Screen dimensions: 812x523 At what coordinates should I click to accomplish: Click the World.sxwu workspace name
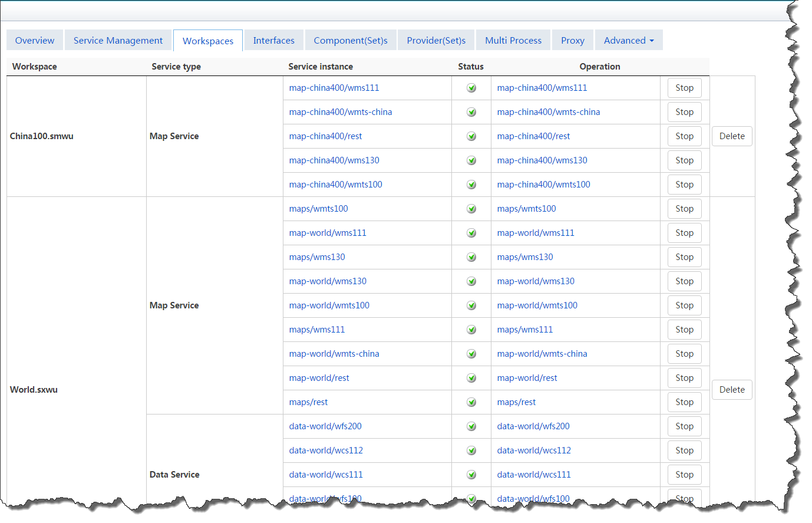(34, 390)
